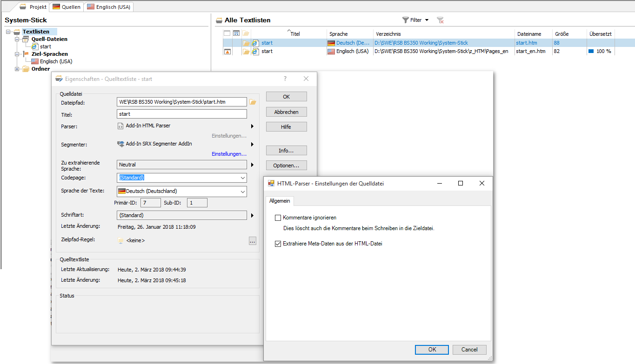The image size is (635, 364).
Task: Click the folder icon beside Dateipfad field
Action: click(x=253, y=102)
